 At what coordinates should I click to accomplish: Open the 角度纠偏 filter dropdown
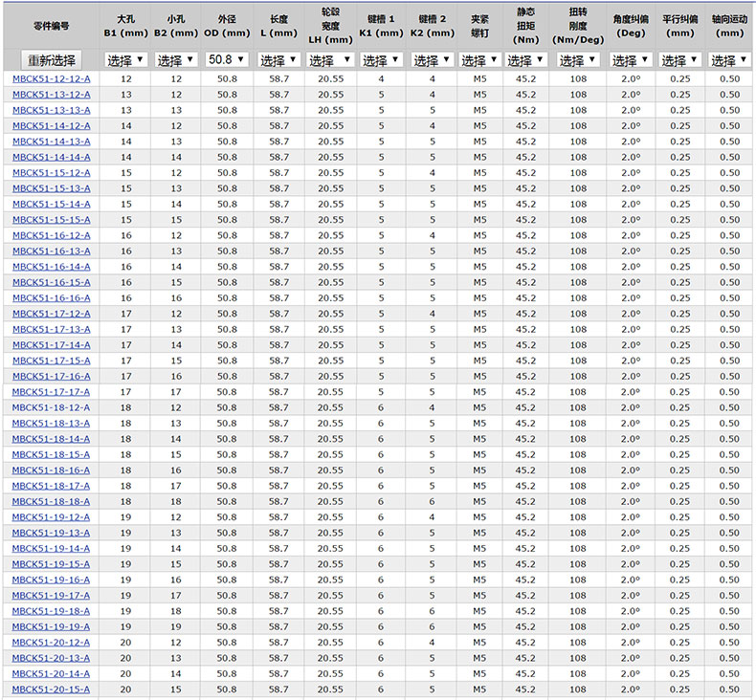(632, 60)
